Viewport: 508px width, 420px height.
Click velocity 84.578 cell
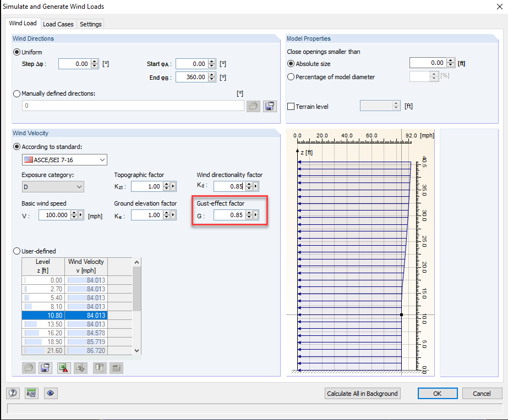tap(86, 333)
